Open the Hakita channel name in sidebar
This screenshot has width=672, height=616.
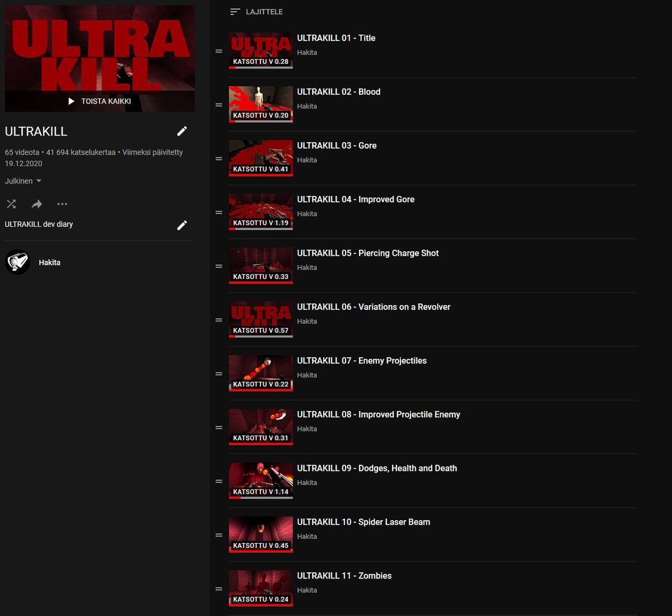[49, 262]
